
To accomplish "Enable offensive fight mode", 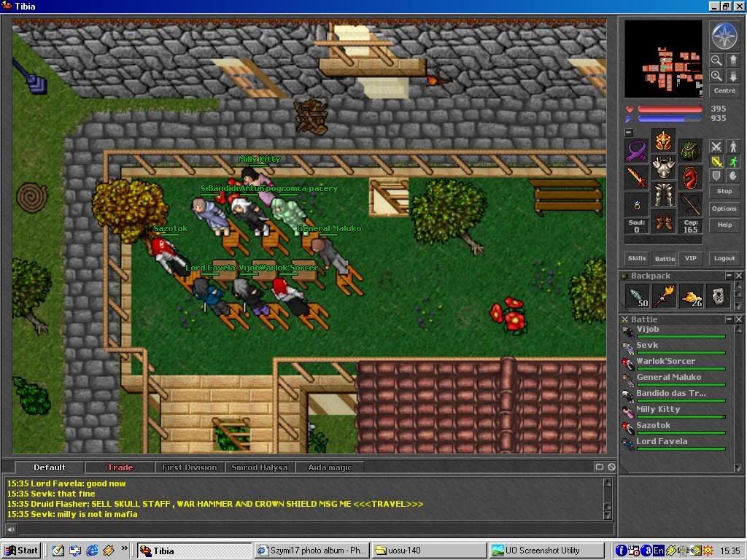I will coord(716,147).
